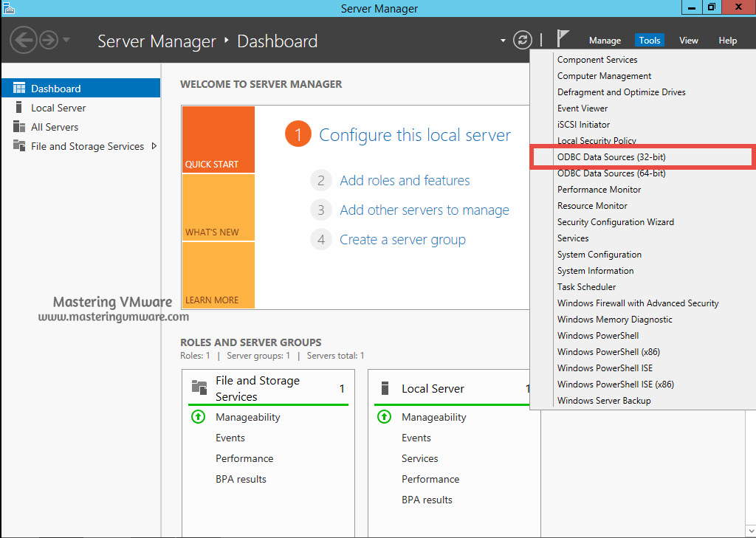Launch Windows PowerShell (x86)
This screenshot has width=756, height=538.
tap(608, 352)
